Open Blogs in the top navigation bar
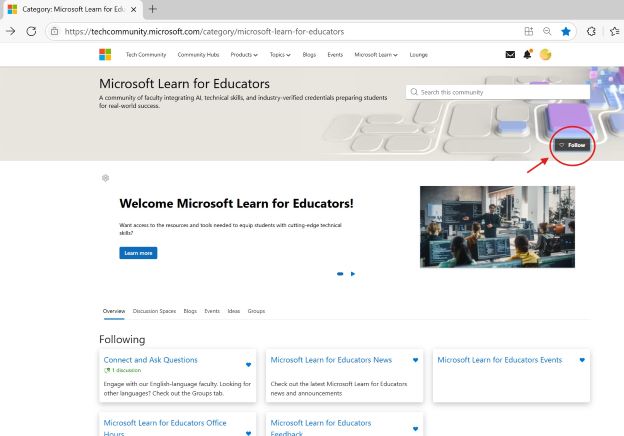 pos(309,55)
